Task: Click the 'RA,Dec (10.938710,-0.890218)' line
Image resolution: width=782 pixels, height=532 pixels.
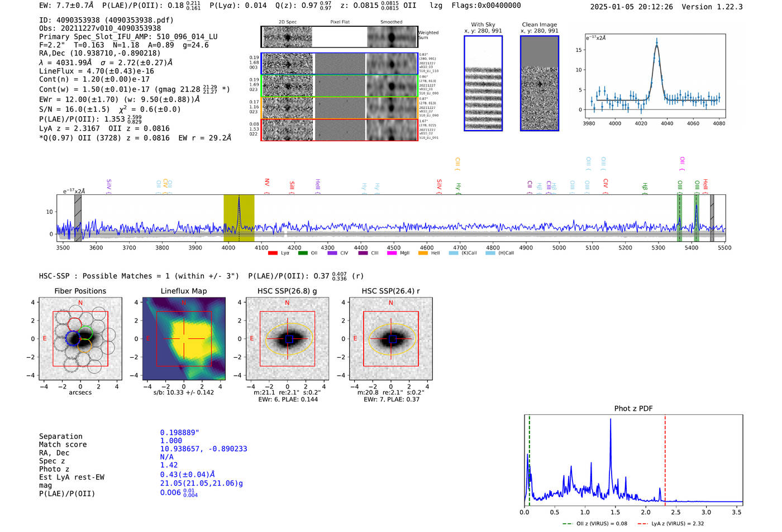Action: coord(100,53)
